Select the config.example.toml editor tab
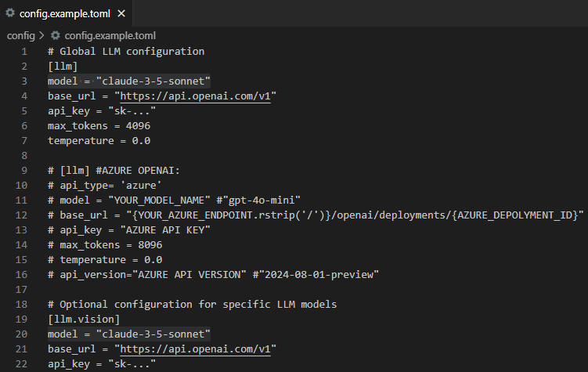 (x=66, y=12)
